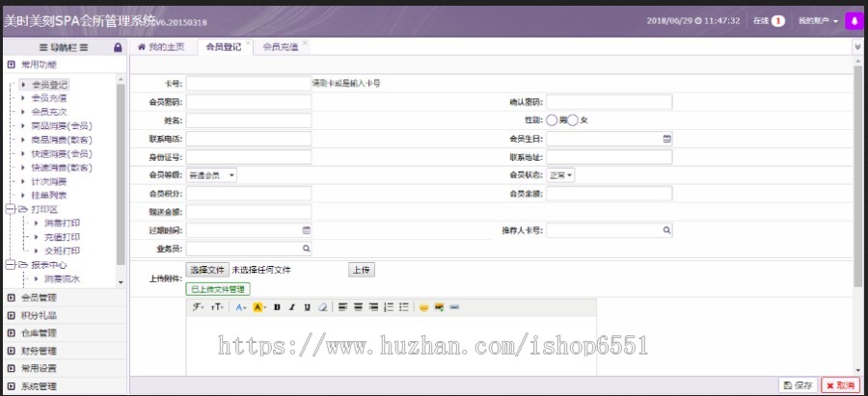The height and width of the screenshot is (396, 868).
Task: Open the font size picker in editor
Action: tap(217, 307)
